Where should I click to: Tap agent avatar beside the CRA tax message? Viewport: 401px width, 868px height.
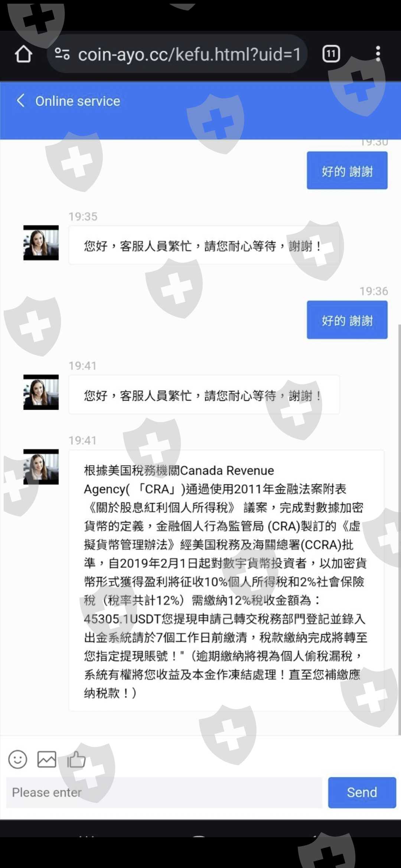click(x=41, y=467)
